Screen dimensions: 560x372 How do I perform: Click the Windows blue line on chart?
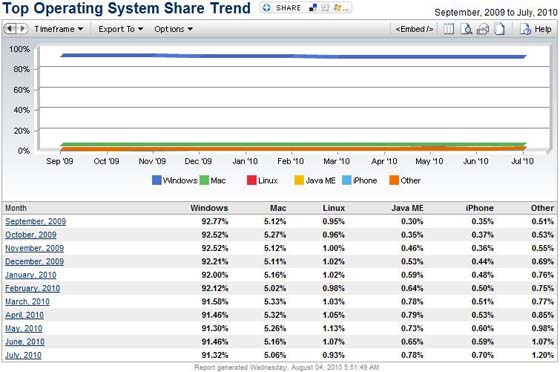click(293, 56)
